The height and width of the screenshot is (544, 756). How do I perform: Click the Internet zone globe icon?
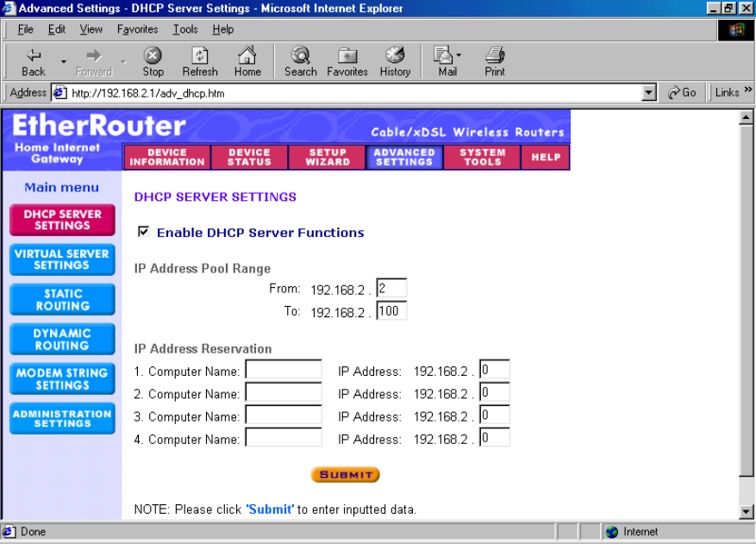[612, 532]
